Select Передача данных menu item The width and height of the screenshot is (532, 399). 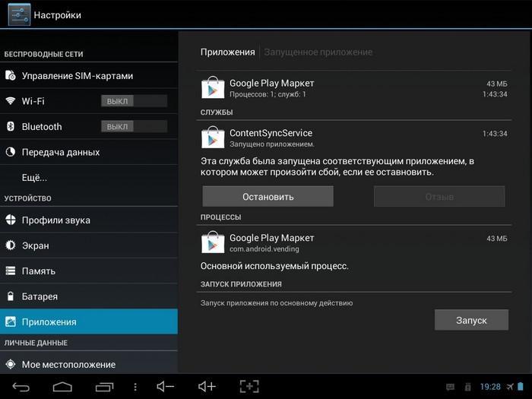point(89,152)
